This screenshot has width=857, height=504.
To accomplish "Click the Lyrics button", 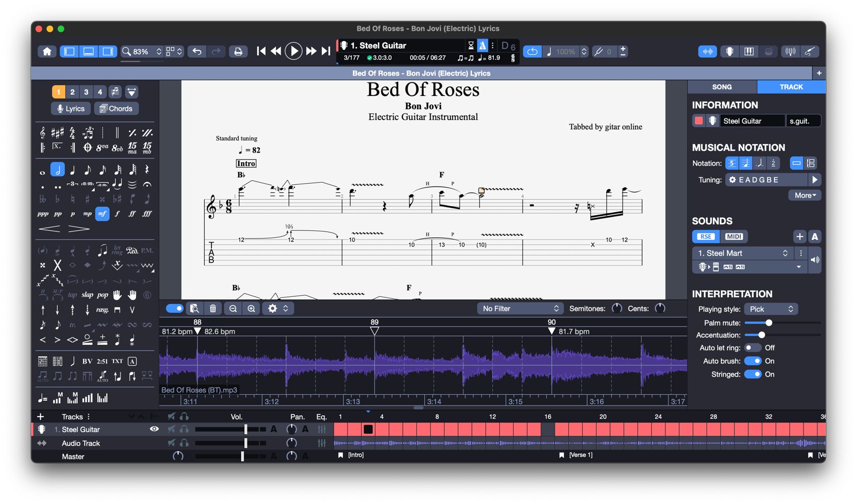I will click(x=71, y=109).
